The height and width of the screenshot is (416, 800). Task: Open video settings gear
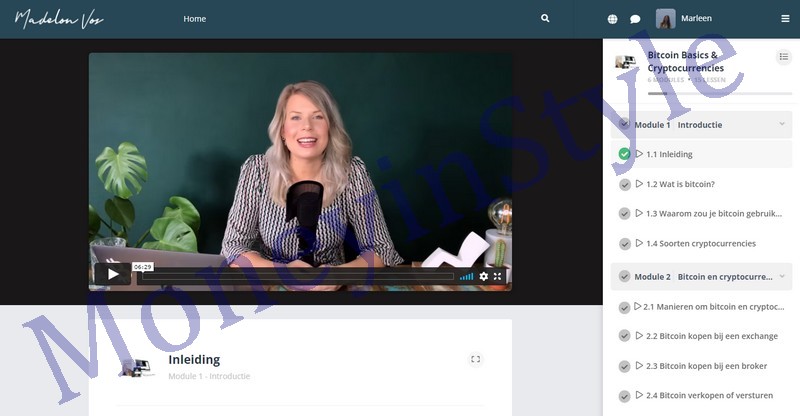click(484, 276)
